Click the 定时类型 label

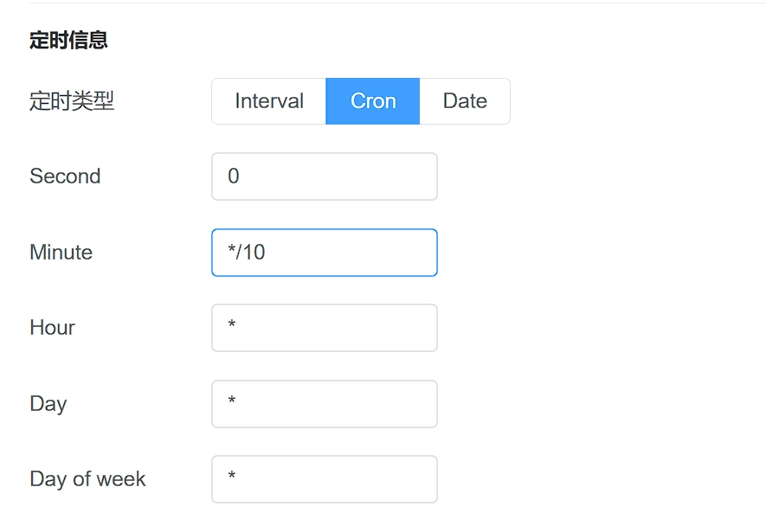(x=72, y=101)
